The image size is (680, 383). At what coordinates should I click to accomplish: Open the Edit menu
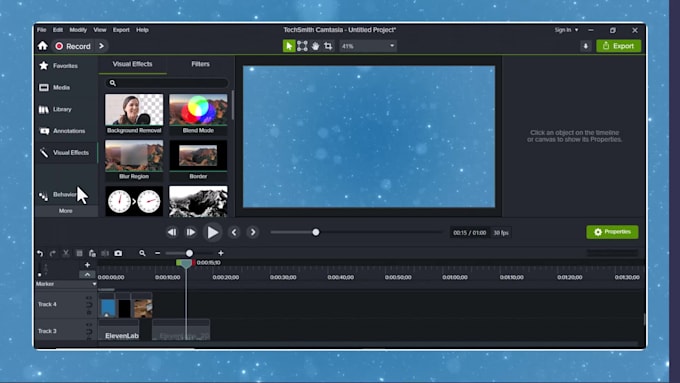(58, 30)
